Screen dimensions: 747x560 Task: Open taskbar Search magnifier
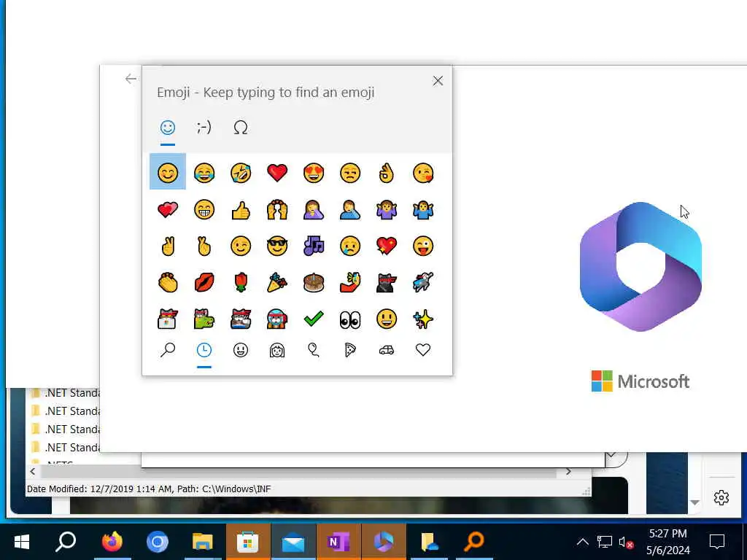(x=66, y=542)
